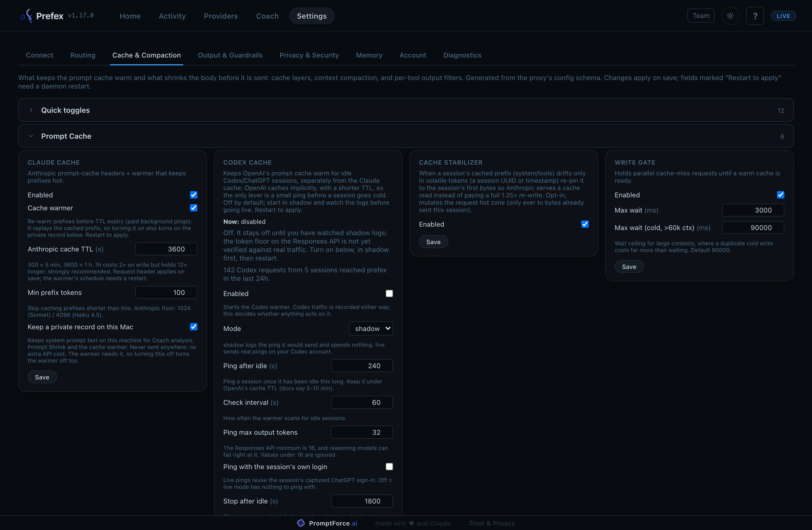Toggle Cache Stabilizer Enabled checkbox
The image size is (812, 530).
click(x=585, y=224)
